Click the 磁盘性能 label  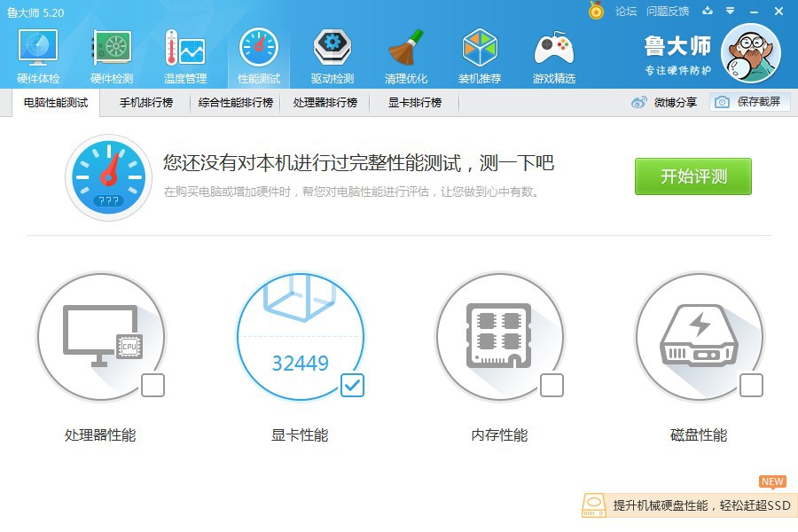(x=699, y=434)
